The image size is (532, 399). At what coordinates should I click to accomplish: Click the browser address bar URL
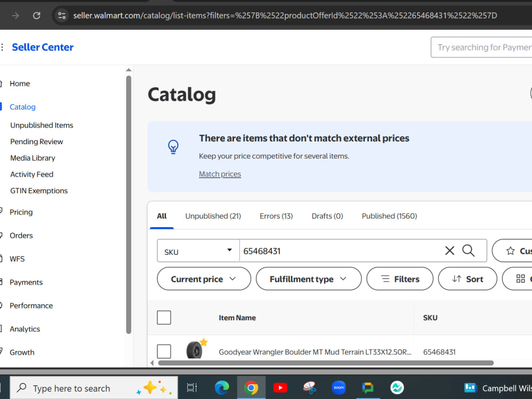(x=285, y=15)
